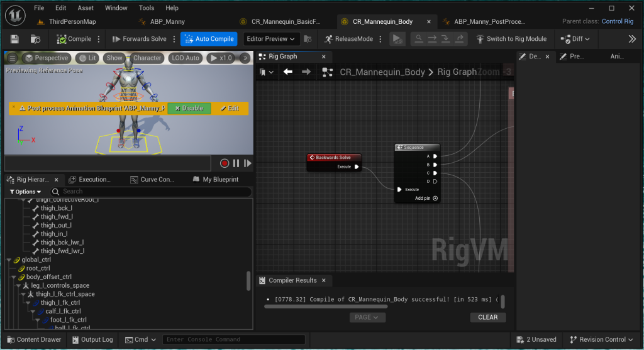Viewport: 644px width, 350px height.
Task: Open ReleaseMode options three-dot menu
Action: tap(380, 39)
